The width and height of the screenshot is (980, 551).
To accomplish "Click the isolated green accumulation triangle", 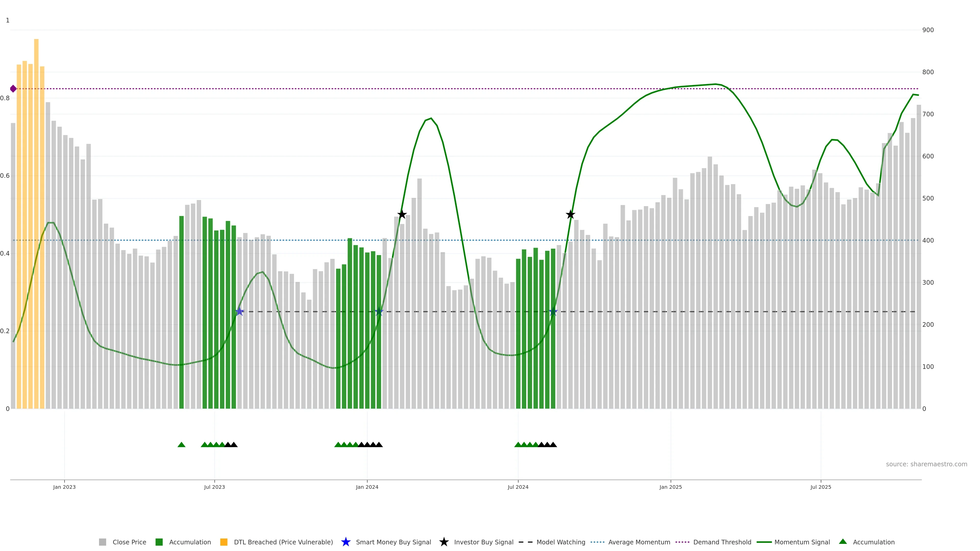I will 181,445.
